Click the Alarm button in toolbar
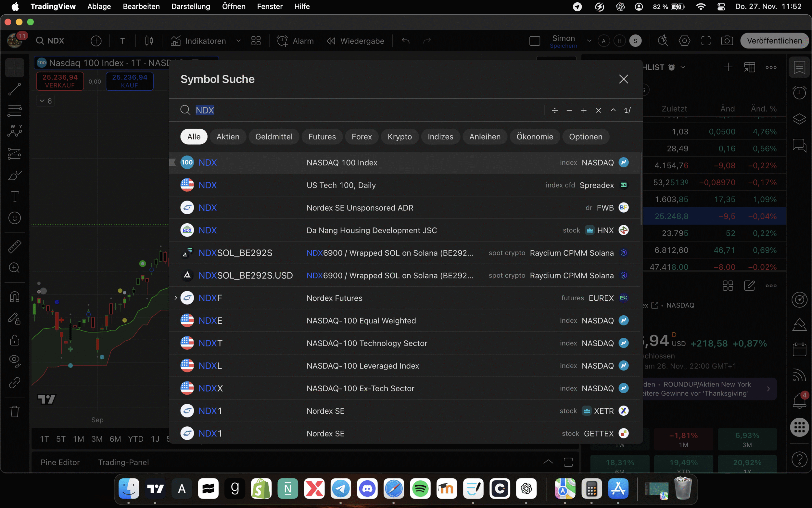The height and width of the screenshot is (508, 812). click(295, 41)
